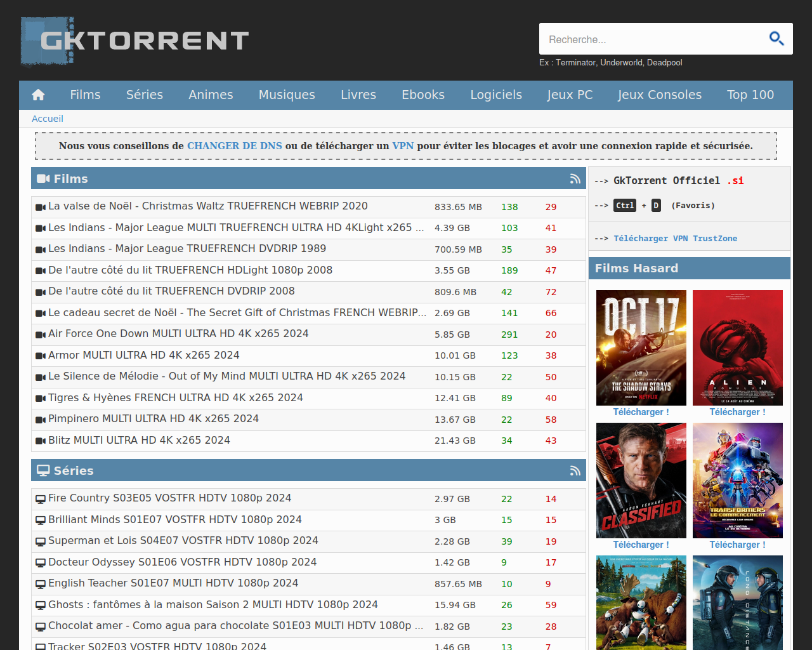Image resolution: width=812 pixels, height=650 pixels.
Task: Open the moose animation poster thumbnail
Action: (x=641, y=602)
